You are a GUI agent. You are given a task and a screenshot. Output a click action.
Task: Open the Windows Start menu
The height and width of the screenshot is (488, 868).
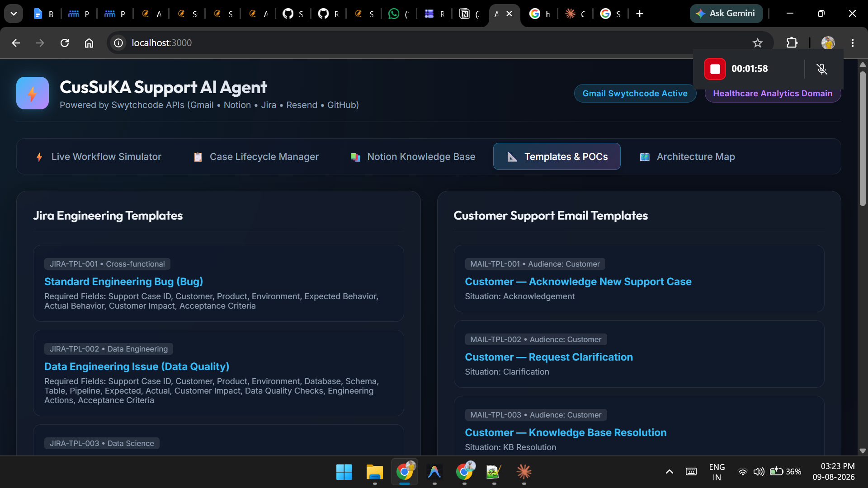344,472
